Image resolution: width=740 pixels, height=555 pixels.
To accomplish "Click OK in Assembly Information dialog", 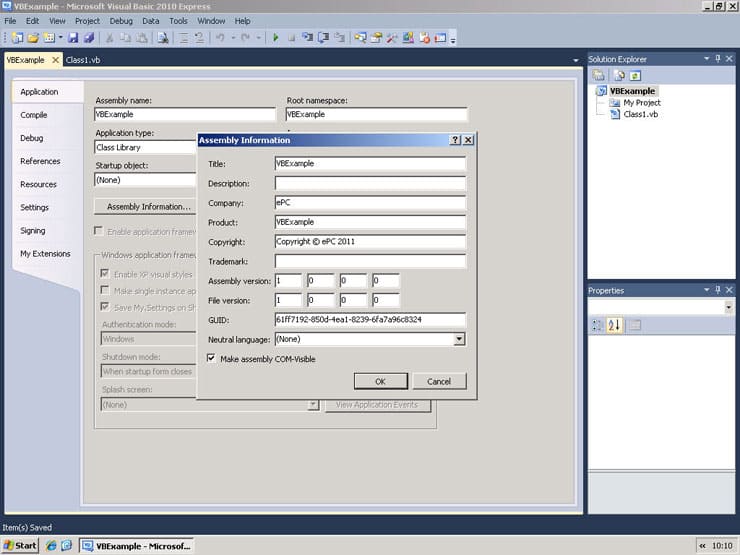I will (380, 381).
